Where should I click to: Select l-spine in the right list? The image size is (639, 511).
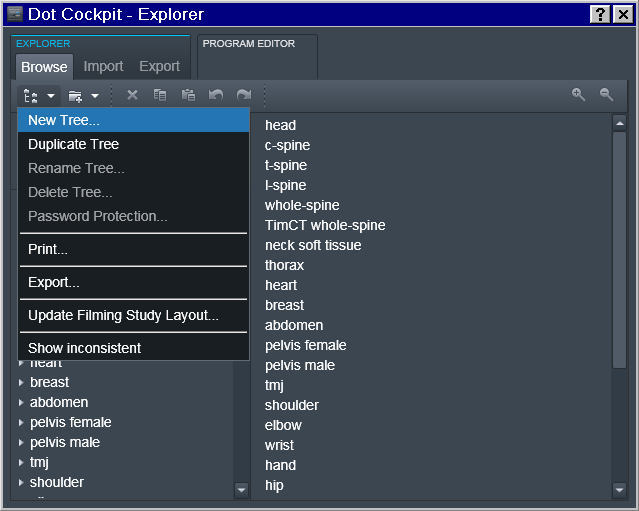[x=285, y=185]
